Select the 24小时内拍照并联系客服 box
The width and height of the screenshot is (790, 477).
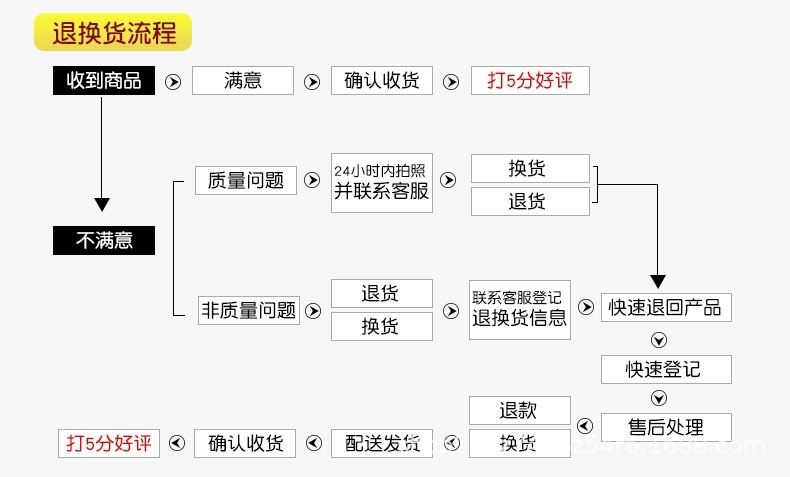[x=381, y=182]
